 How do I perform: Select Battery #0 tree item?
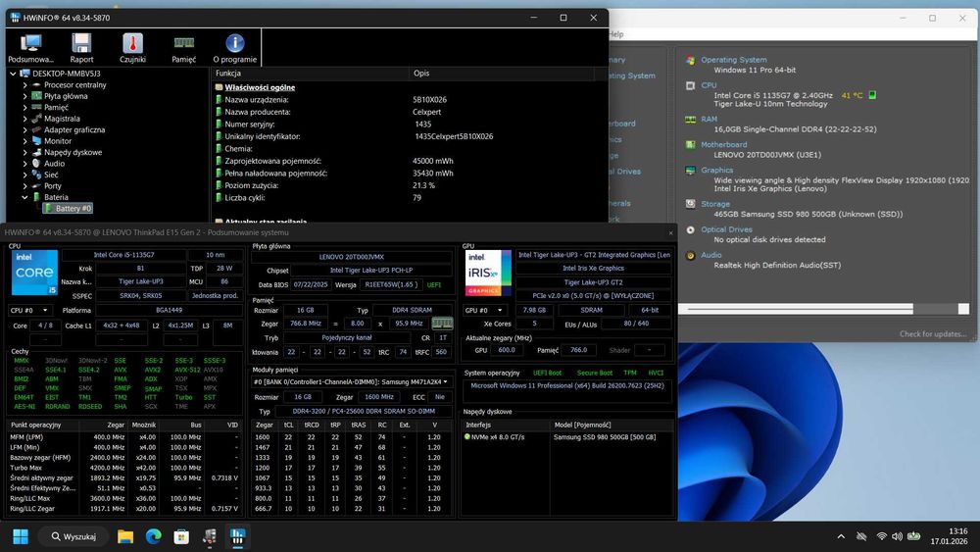pos(68,208)
